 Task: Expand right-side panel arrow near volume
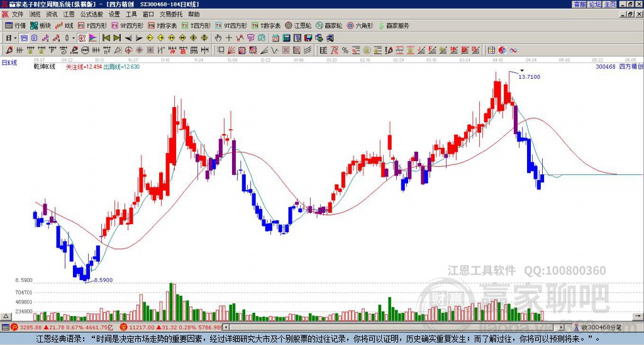point(638,316)
